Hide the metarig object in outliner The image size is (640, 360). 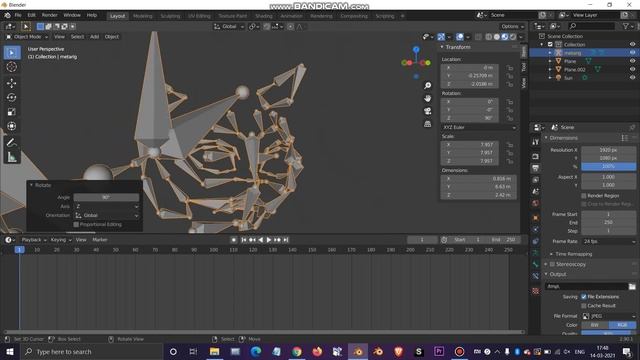tap(632, 53)
